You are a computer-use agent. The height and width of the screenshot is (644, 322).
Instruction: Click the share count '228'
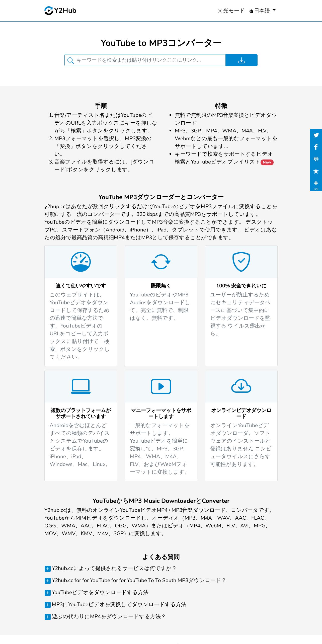(316, 189)
